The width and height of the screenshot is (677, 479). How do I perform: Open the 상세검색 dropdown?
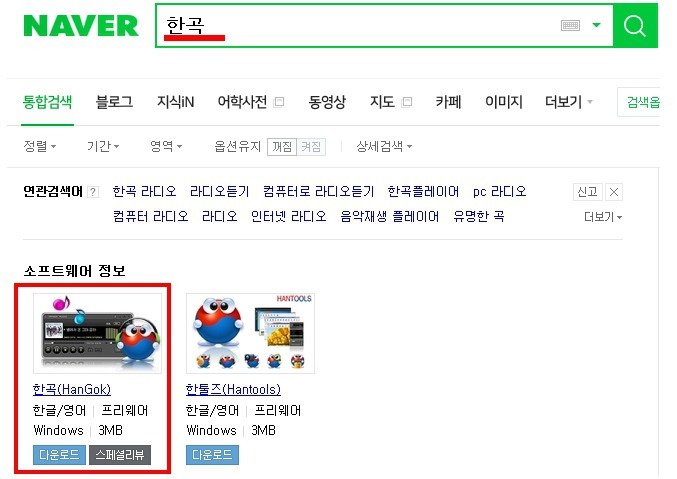pyautogui.click(x=384, y=146)
